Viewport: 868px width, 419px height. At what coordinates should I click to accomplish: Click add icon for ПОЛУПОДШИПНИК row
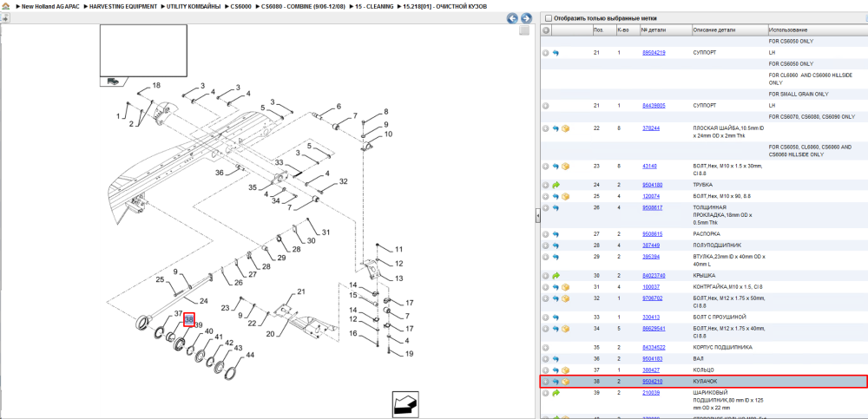pos(546,246)
